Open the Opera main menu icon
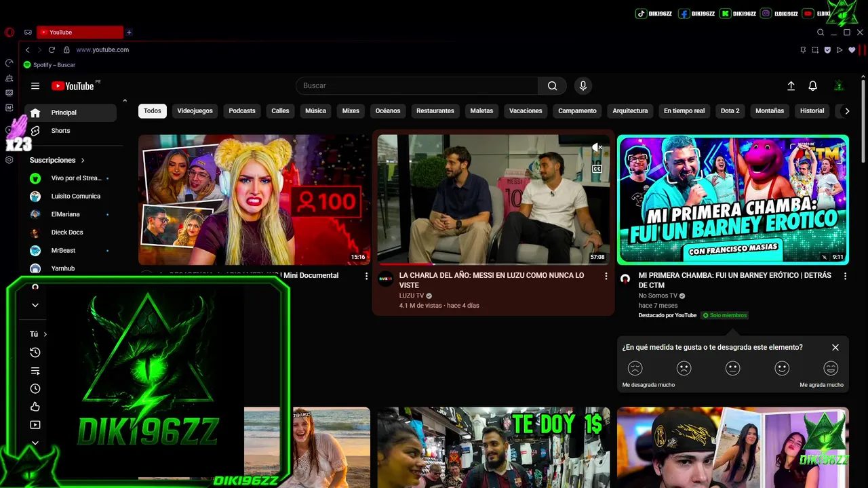The width and height of the screenshot is (868, 488). pos(9,32)
